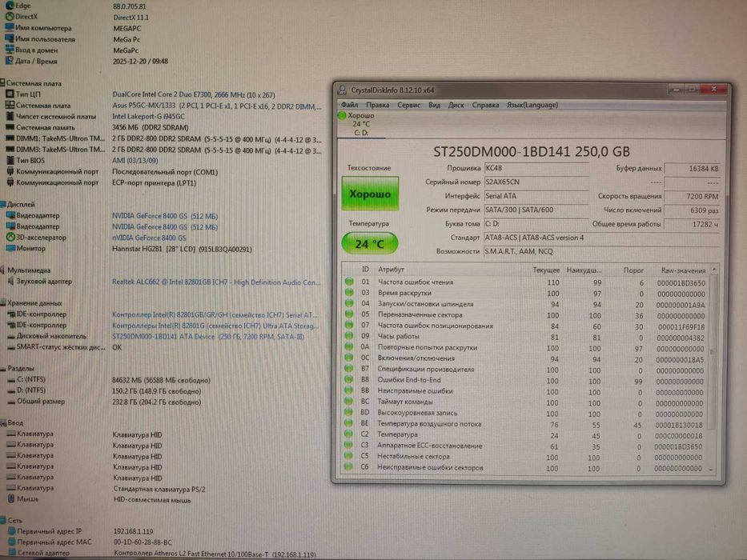Click the Edge icon in system report
747x560 pixels.
click(10, 6)
